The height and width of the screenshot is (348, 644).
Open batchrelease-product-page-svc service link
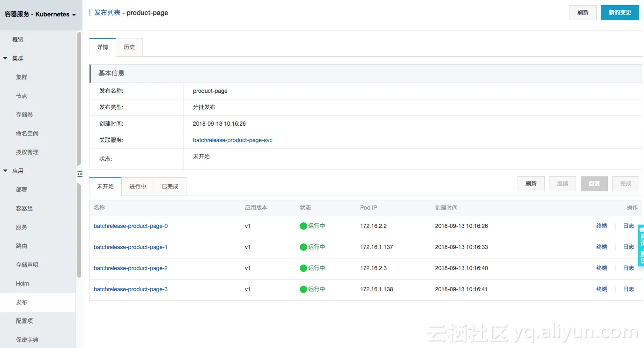pyautogui.click(x=233, y=140)
